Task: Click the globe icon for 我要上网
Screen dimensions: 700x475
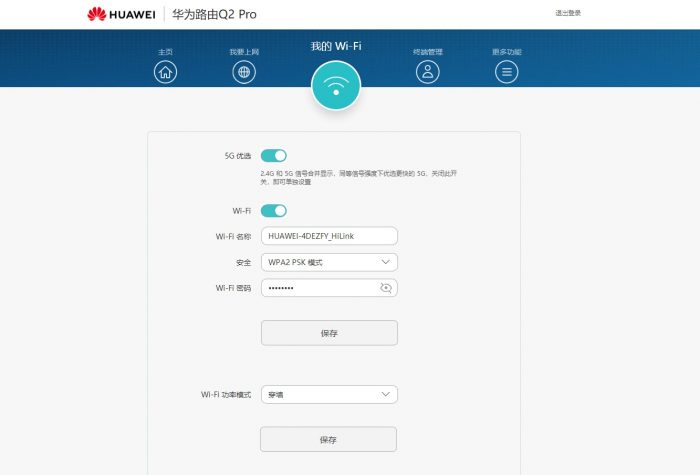Action: pos(244,72)
